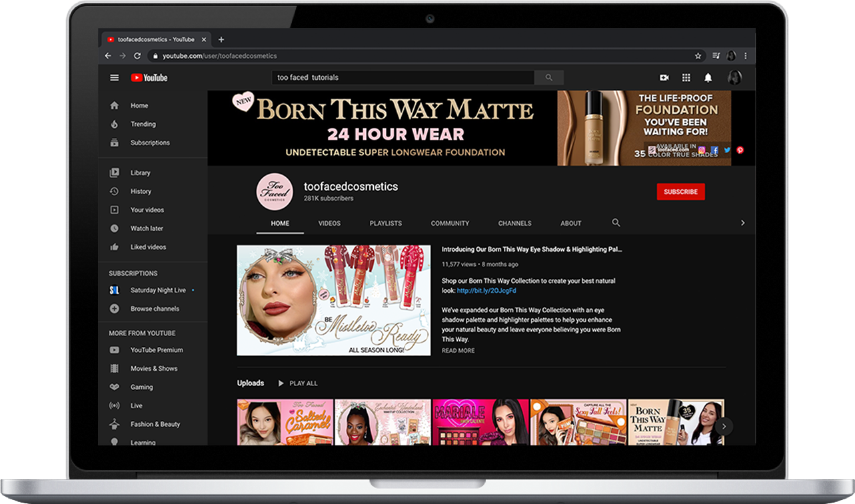Image resolution: width=855 pixels, height=504 pixels.
Task: Reload the page in the browser
Action: pyautogui.click(x=137, y=56)
